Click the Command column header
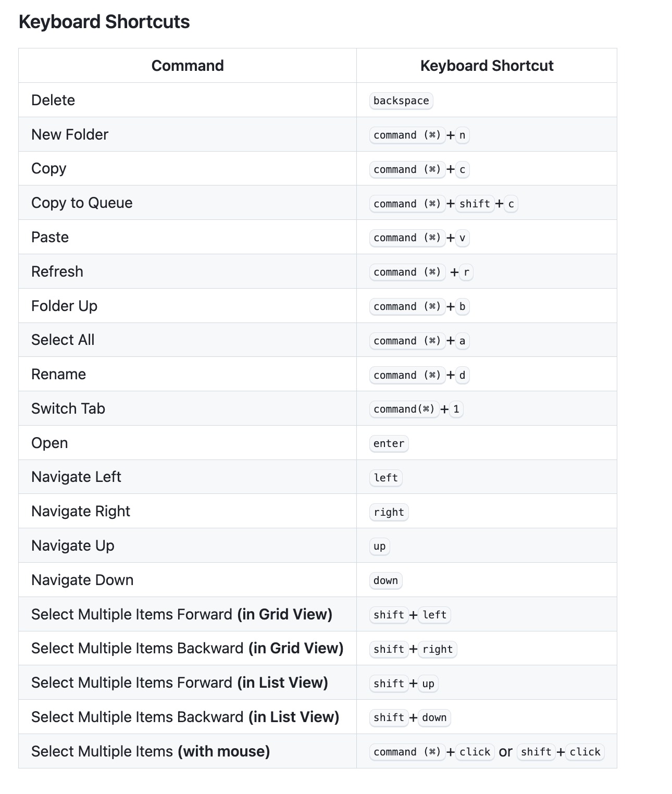The height and width of the screenshot is (794, 672). point(188,66)
